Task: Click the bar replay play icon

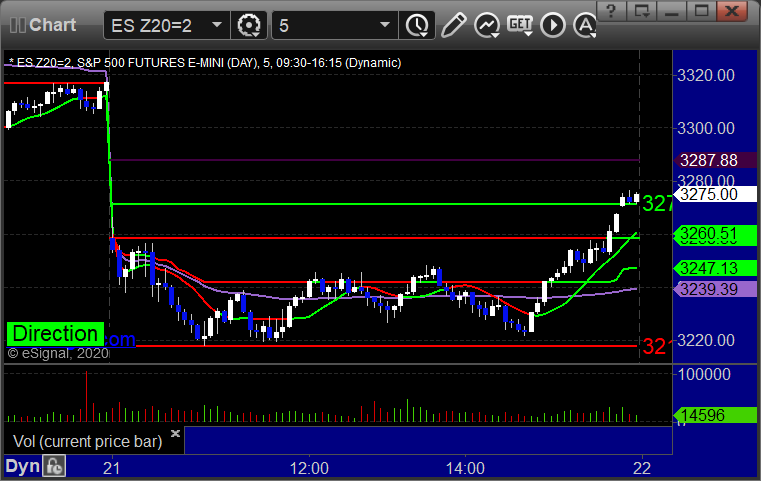Action: pyautogui.click(x=553, y=25)
